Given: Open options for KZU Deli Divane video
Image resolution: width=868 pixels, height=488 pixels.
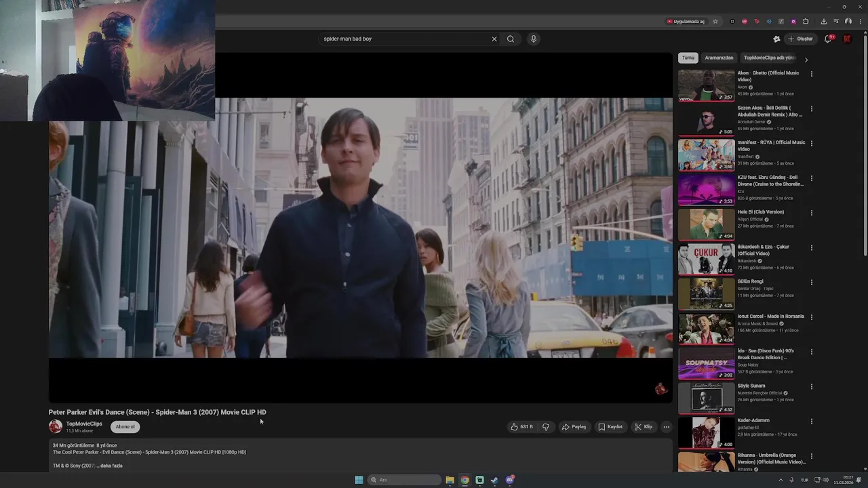Looking at the screenshot, I should [x=812, y=178].
